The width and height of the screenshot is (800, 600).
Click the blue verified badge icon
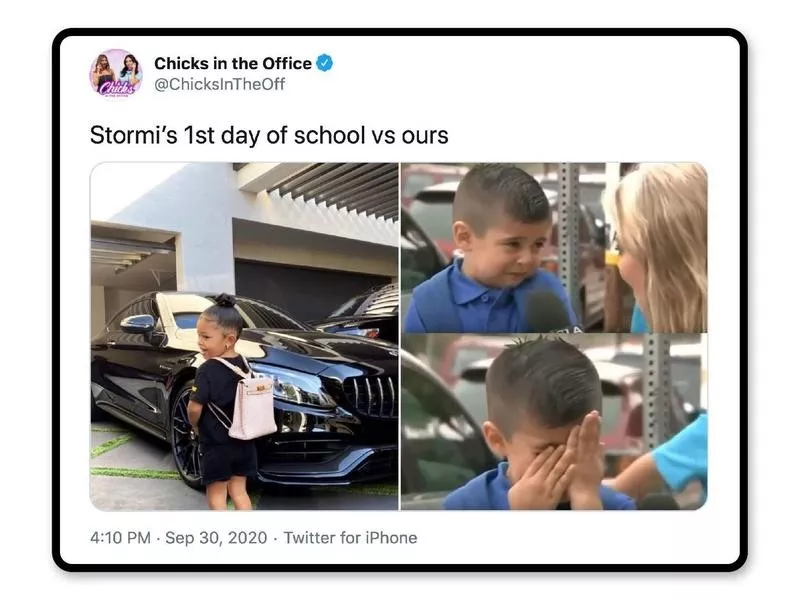click(324, 63)
